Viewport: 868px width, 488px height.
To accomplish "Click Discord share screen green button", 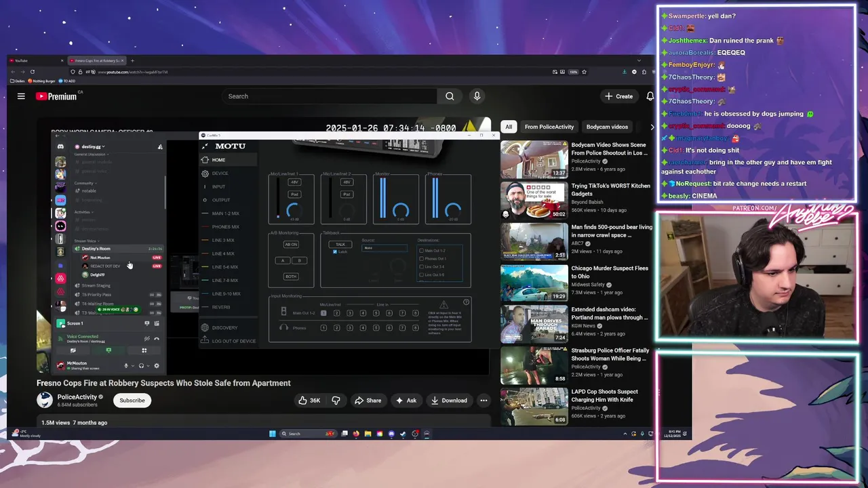I will pos(108,350).
